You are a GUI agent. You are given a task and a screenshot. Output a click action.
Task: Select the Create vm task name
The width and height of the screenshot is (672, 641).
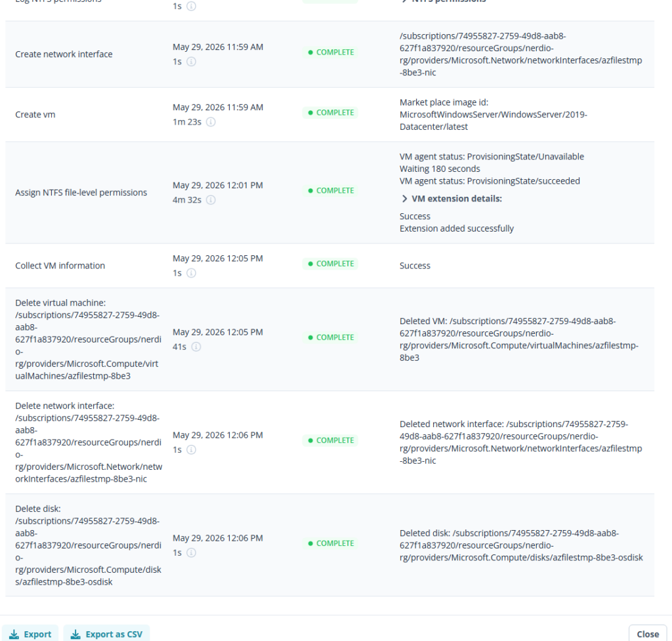pos(35,115)
